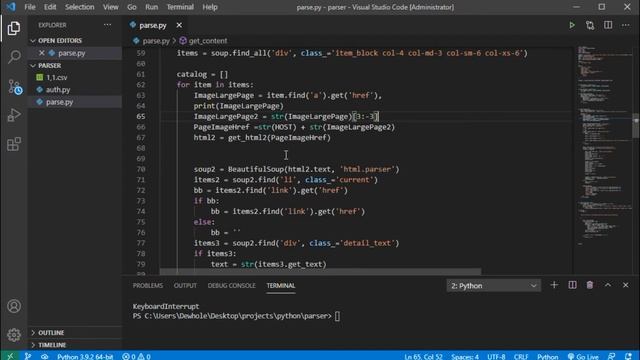640x360 pixels.
Task: Open notifications bell in status bar
Action: coord(629,356)
